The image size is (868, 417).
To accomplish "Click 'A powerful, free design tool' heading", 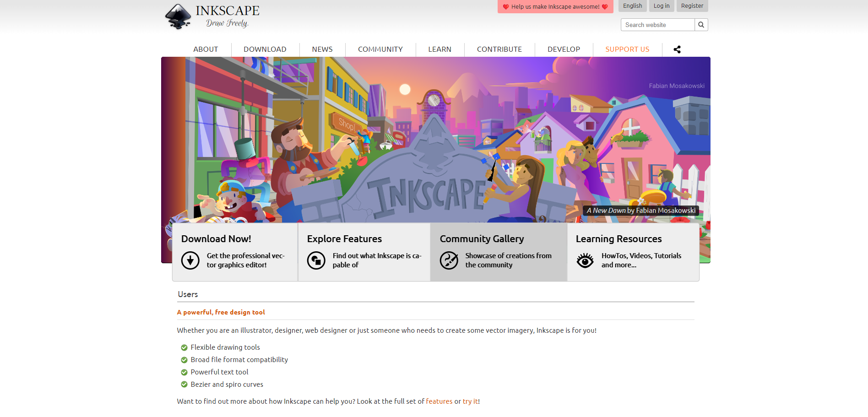I will [221, 312].
